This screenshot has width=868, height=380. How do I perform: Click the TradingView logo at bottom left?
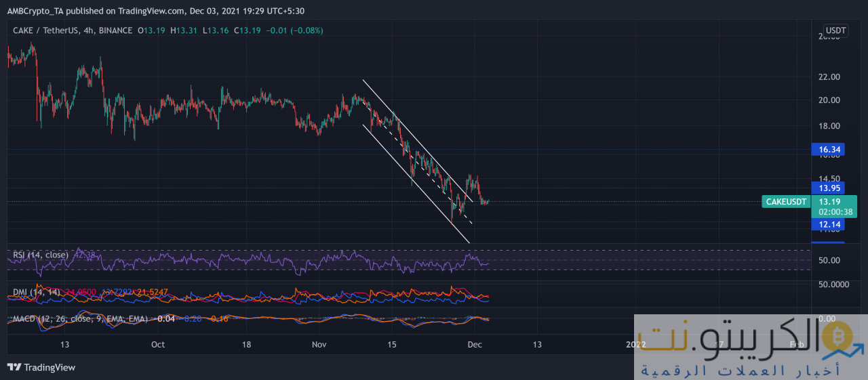(x=41, y=367)
